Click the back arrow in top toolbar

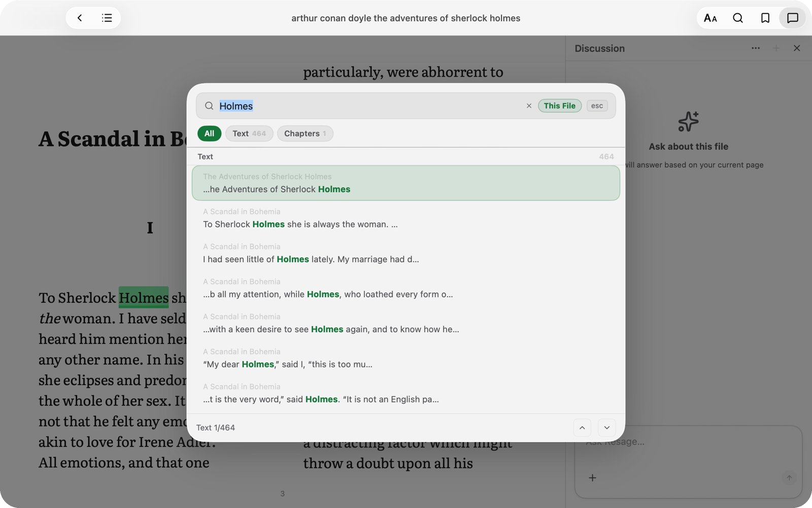click(x=80, y=18)
